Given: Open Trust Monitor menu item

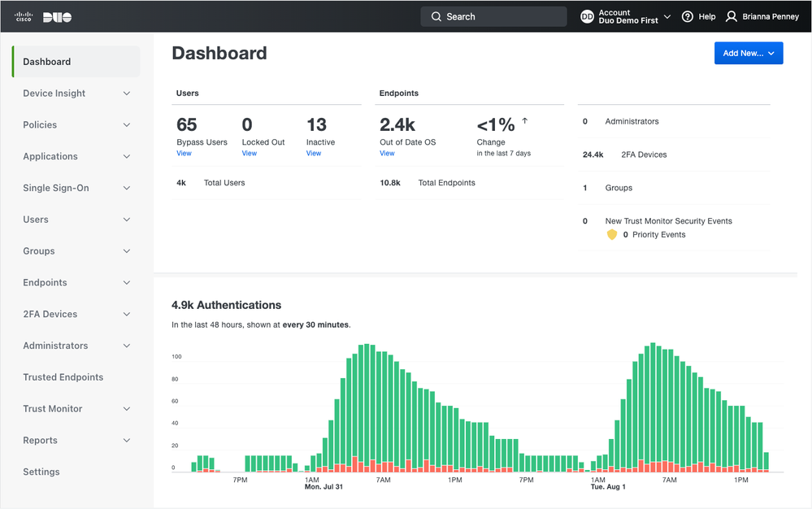Looking at the screenshot, I should pyautogui.click(x=52, y=409).
